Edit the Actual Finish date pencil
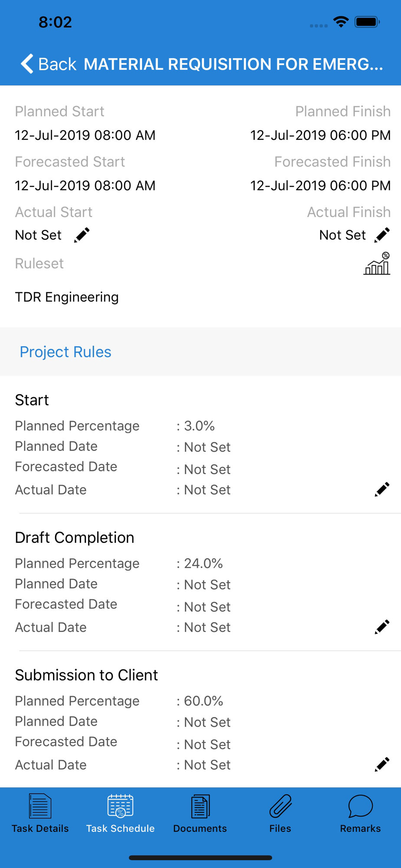Image resolution: width=401 pixels, height=868 pixels. (382, 235)
